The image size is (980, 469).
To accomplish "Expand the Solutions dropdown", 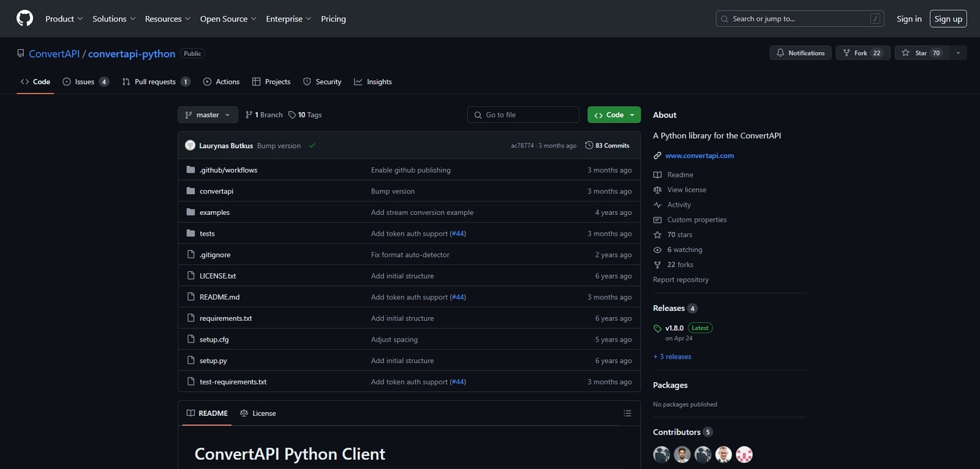I will (114, 19).
